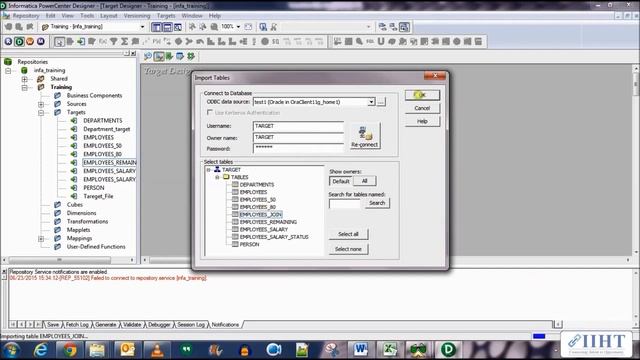Click Cancel in Import Tables dialog
Image resolution: width=640 pixels, height=360 pixels.
[x=422, y=108]
